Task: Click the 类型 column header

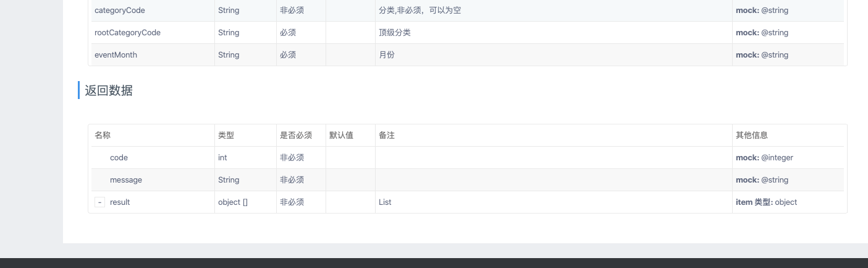Action: point(226,135)
